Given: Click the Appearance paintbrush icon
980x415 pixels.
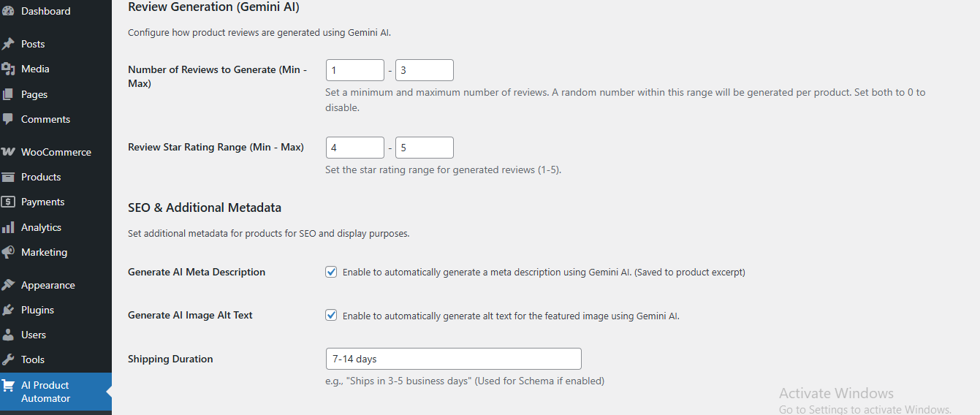Looking at the screenshot, I should coord(8,285).
